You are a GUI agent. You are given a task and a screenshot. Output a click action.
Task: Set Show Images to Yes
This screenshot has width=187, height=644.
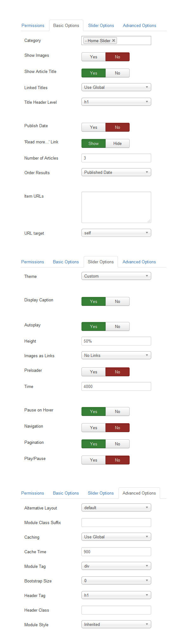(x=93, y=57)
